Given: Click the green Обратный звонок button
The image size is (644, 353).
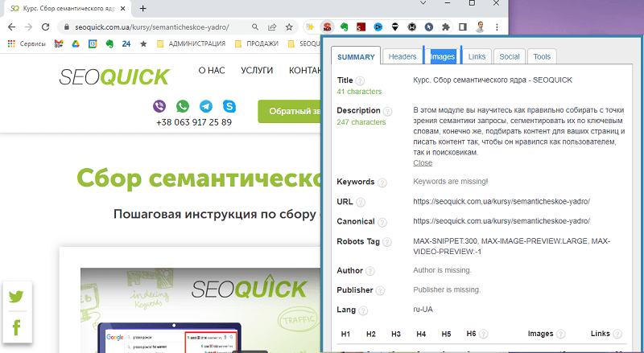Looking at the screenshot, I should tap(290, 111).
